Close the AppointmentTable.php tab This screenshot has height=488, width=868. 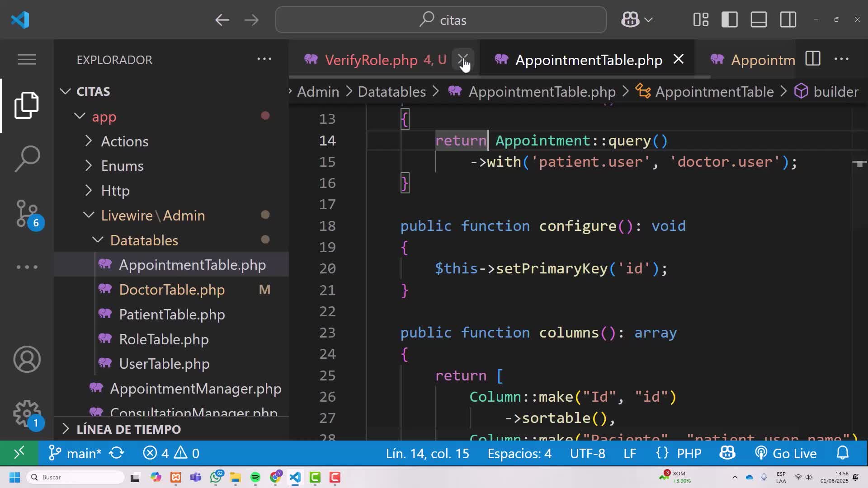click(x=679, y=59)
